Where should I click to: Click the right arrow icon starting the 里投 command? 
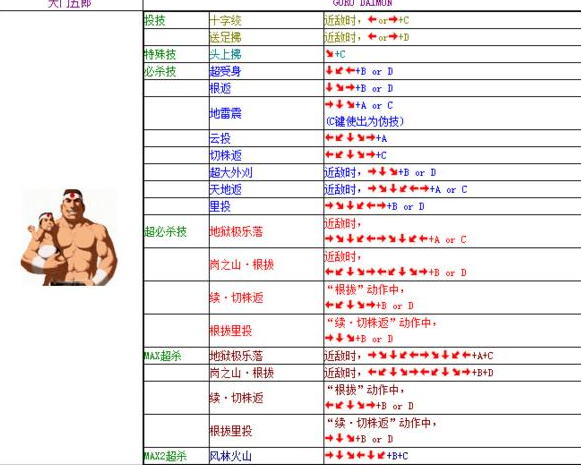pos(329,206)
